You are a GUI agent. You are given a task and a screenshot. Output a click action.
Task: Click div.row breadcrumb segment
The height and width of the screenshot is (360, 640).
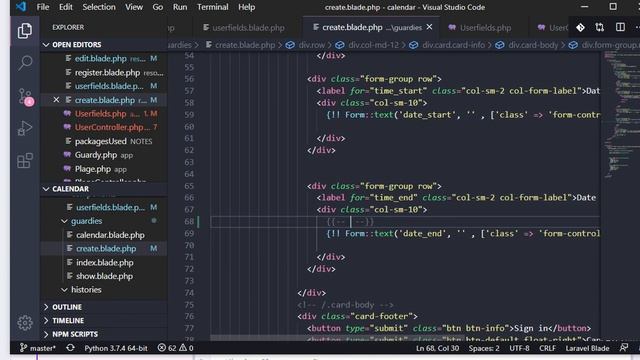coord(306,45)
